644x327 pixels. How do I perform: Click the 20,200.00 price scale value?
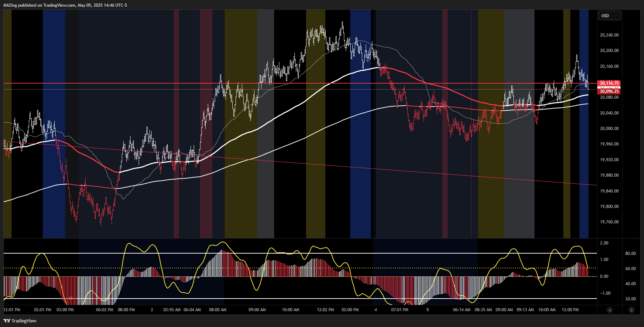(x=609, y=51)
